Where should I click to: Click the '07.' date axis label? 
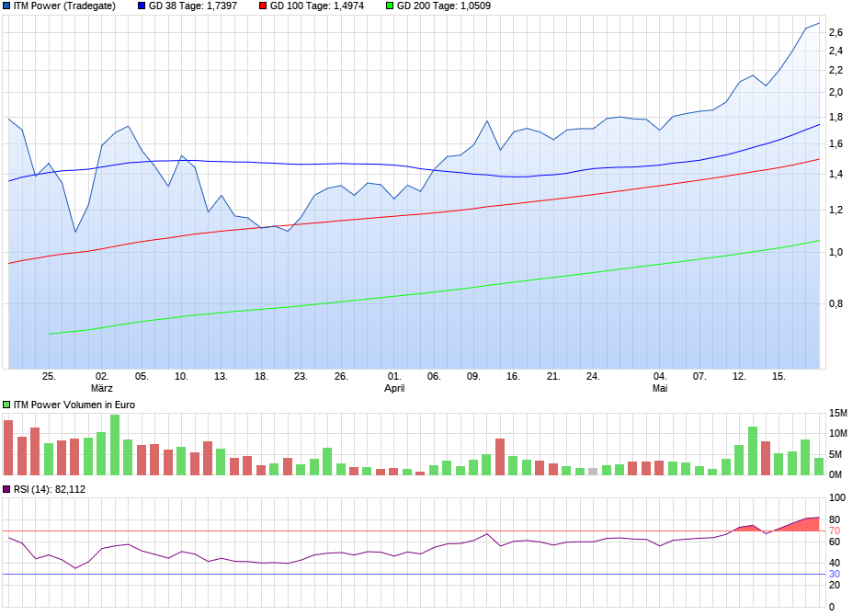tap(699, 376)
